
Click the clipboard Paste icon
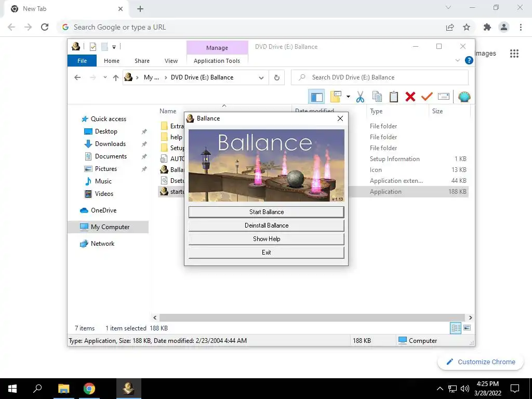coord(394,97)
